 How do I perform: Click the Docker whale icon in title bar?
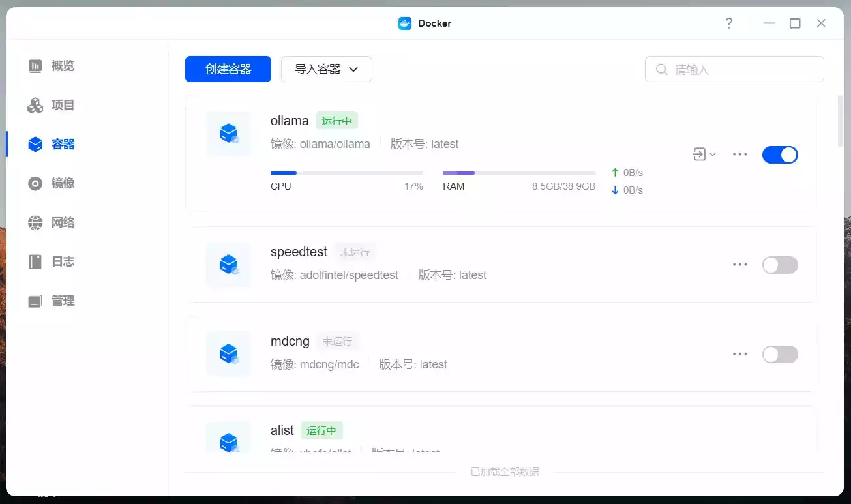[x=405, y=23]
